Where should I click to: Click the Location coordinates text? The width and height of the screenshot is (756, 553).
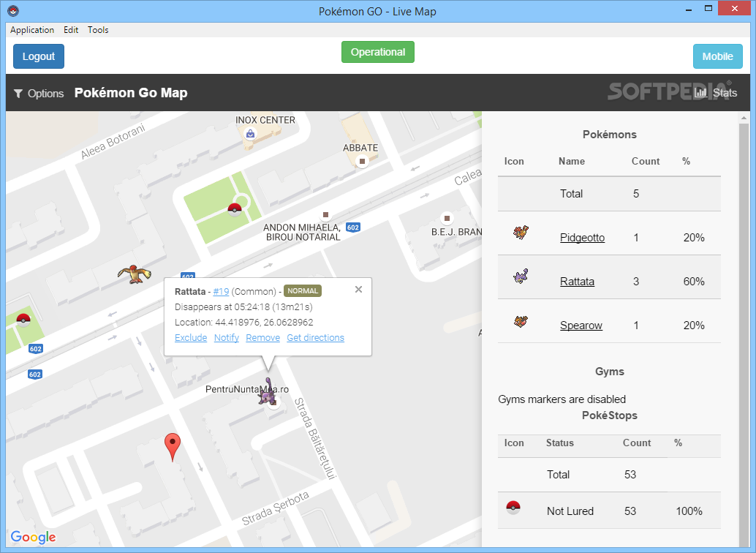244,323
